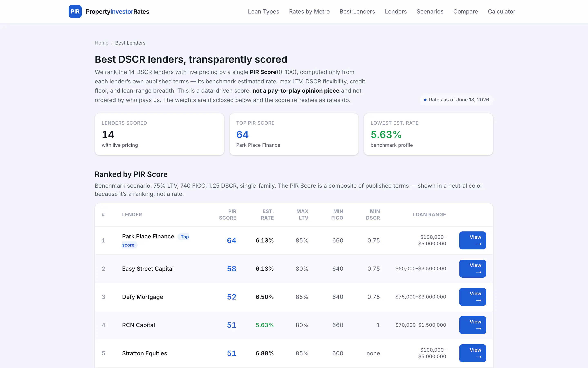Click PIR score 58 for Easy Street Capital
The height and width of the screenshot is (368, 588).
232,268
